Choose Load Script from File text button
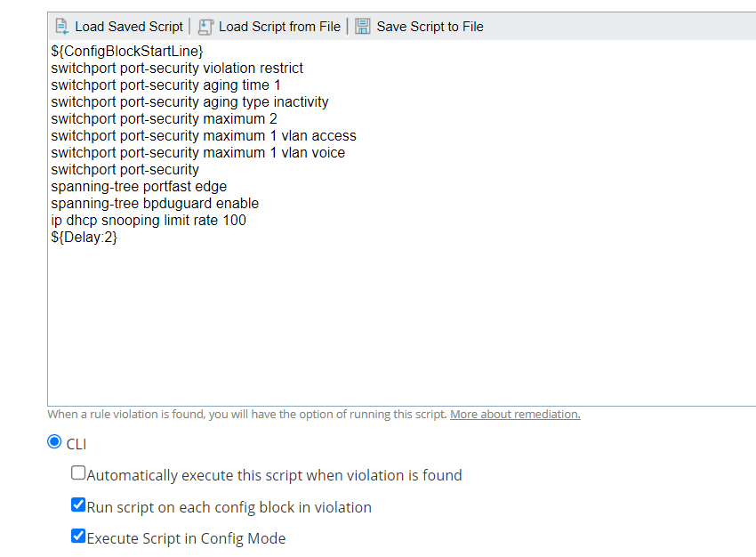Image resolution: width=756 pixels, height=557 pixels. click(x=279, y=27)
